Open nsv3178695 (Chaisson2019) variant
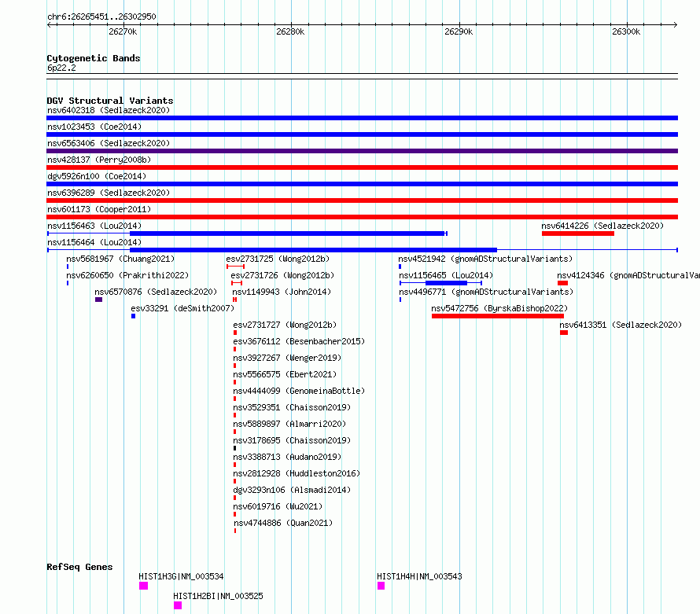Screen dimensions: 700x614 tap(292, 440)
